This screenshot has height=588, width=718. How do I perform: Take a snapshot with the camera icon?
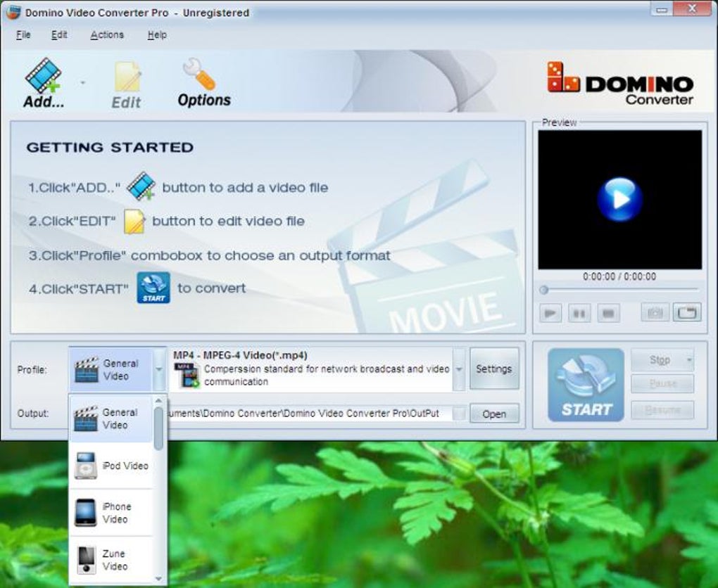655,313
